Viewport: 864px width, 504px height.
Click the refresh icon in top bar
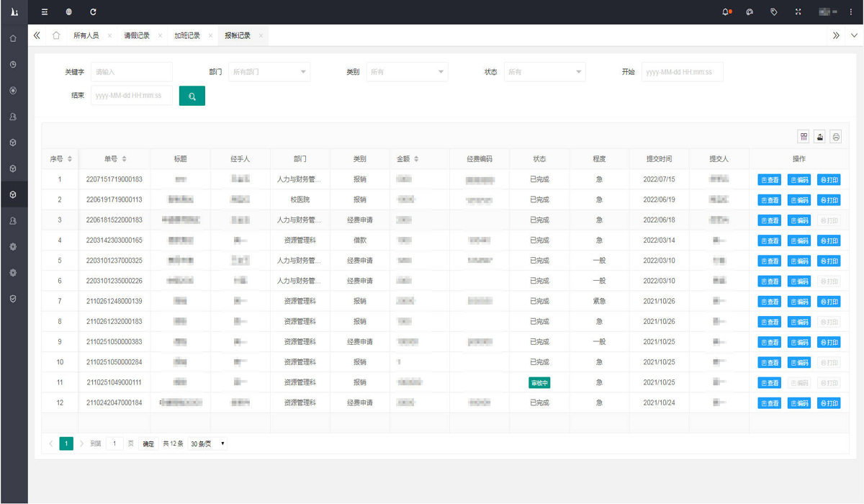pos(93,12)
